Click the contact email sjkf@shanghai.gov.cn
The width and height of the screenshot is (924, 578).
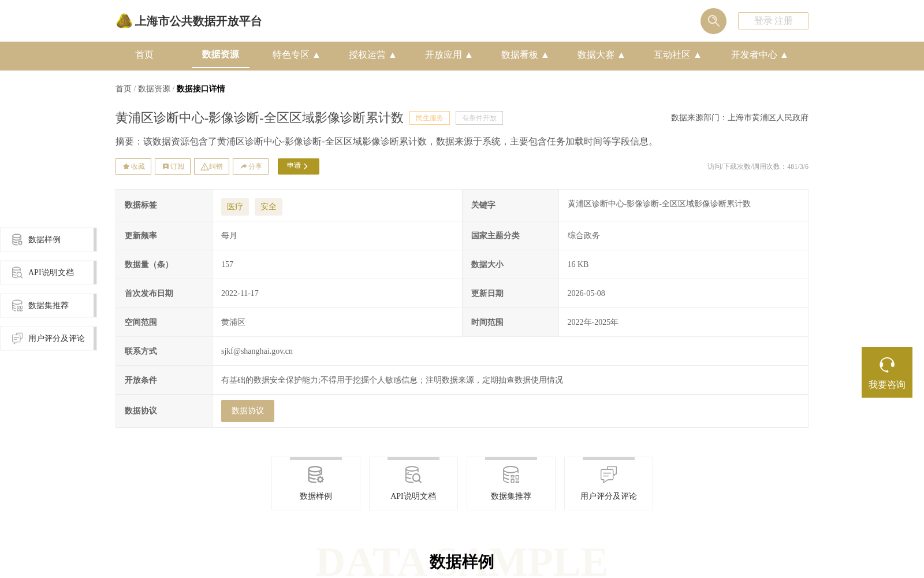coord(257,351)
